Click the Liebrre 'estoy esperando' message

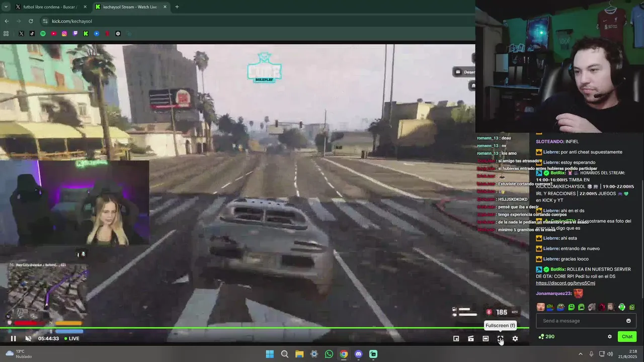pyautogui.click(x=566, y=162)
